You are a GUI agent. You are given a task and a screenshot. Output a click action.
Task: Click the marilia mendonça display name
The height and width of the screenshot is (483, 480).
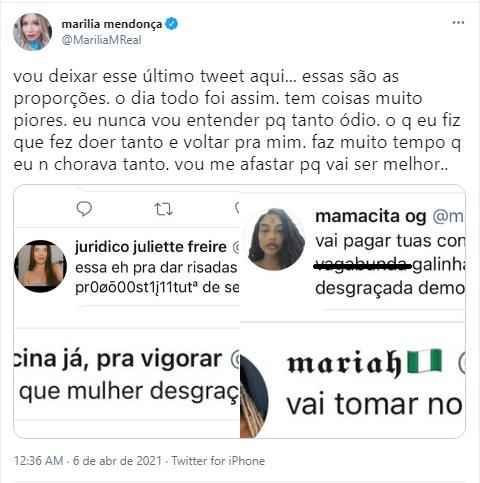(x=112, y=24)
